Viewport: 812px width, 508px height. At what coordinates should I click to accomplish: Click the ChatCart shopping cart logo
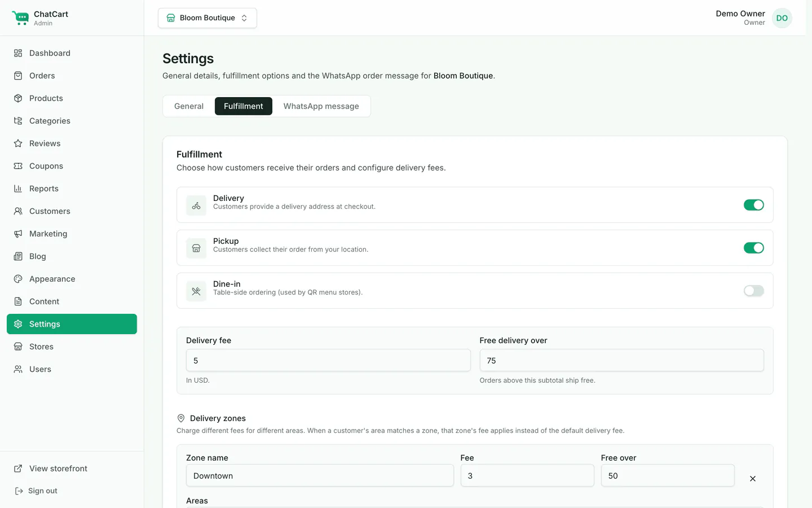click(20, 18)
